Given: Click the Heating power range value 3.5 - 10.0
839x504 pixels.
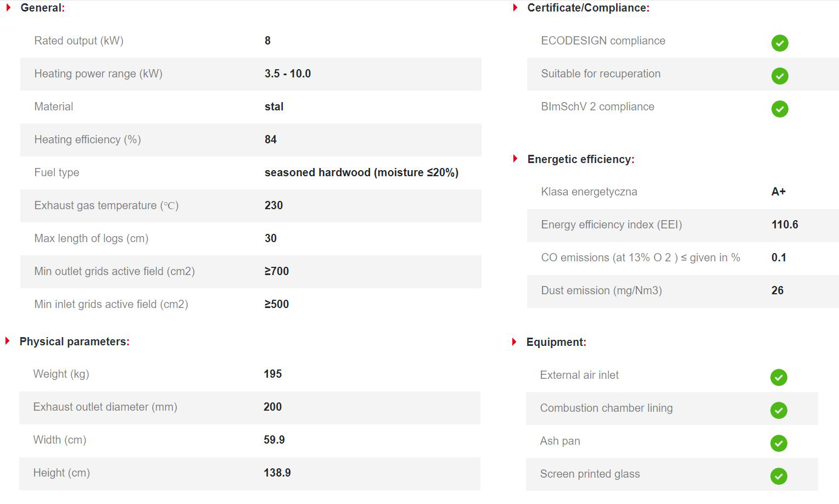Looking at the screenshot, I should pos(288,74).
